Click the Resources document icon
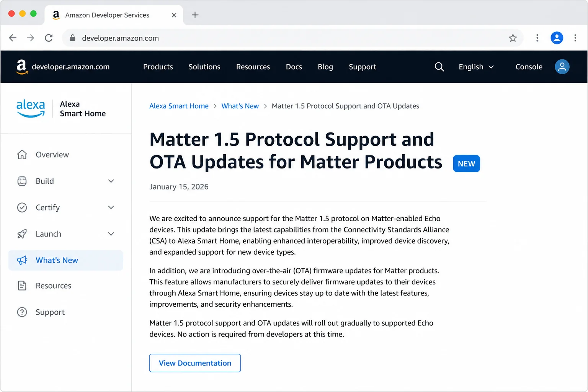 pos(22,286)
